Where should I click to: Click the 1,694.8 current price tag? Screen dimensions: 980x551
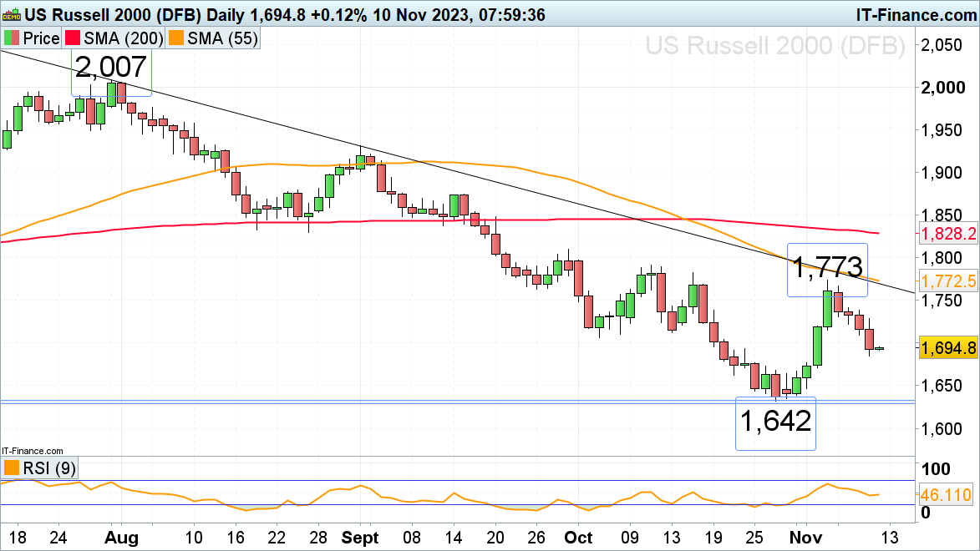click(x=948, y=348)
